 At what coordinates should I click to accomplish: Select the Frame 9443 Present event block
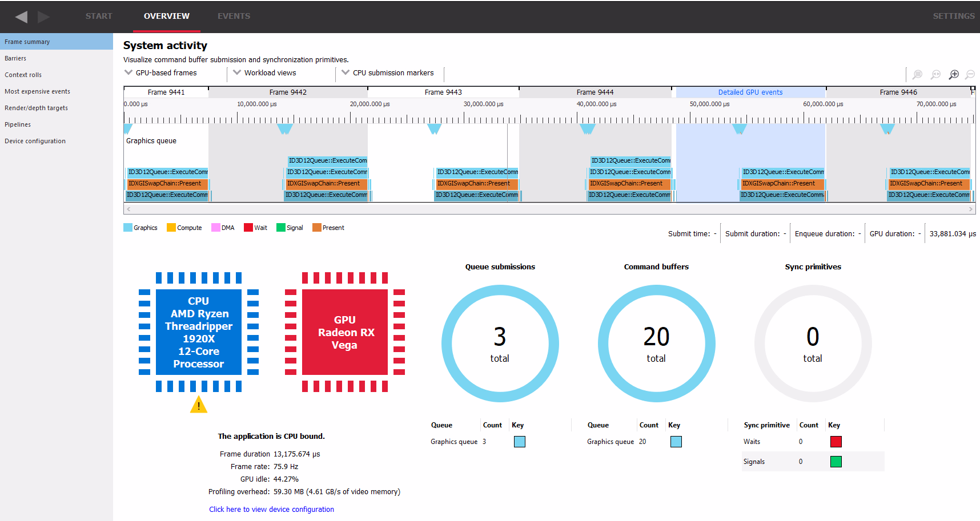pyautogui.click(x=476, y=184)
